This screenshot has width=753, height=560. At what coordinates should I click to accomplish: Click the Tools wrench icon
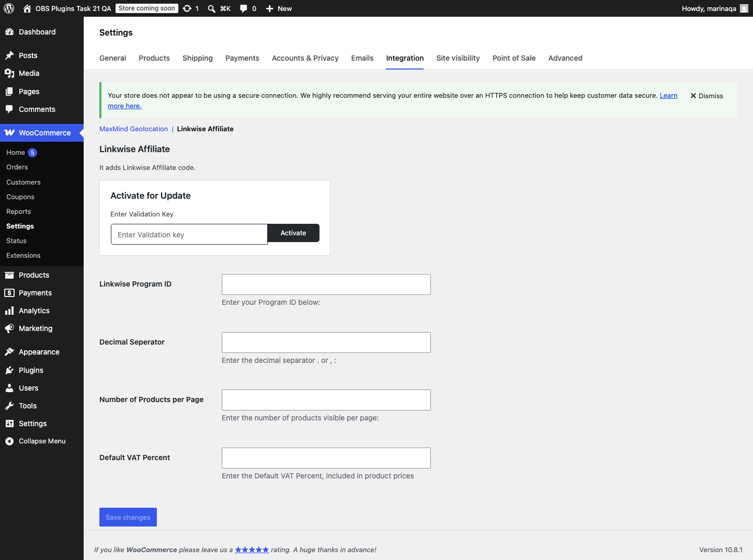point(9,406)
